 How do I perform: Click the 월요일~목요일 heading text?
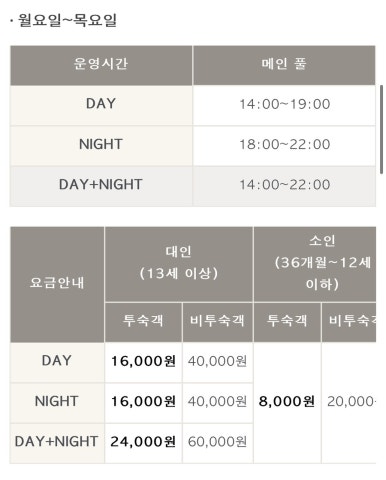(67, 21)
